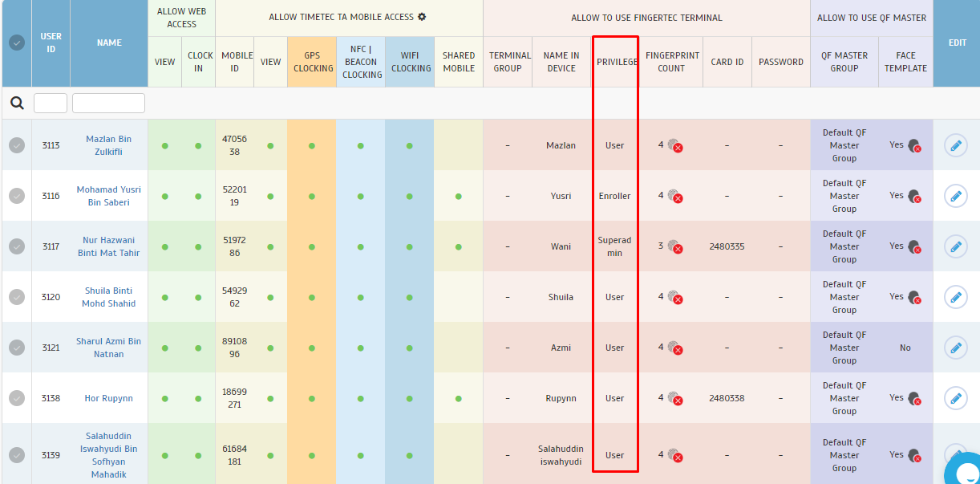
Task: Open Shuila Binti Mohd Shahid link
Action: click(x=109, y=297)
